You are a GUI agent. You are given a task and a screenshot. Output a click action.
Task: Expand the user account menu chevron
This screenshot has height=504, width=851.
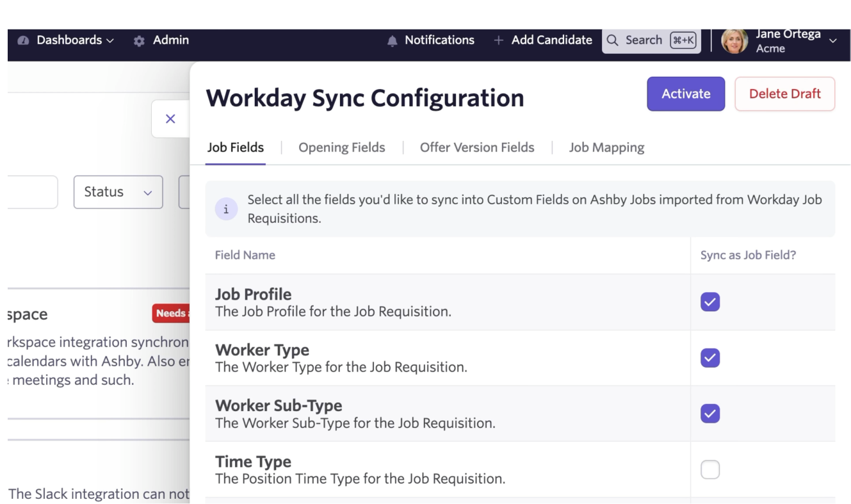click(832, 40)
